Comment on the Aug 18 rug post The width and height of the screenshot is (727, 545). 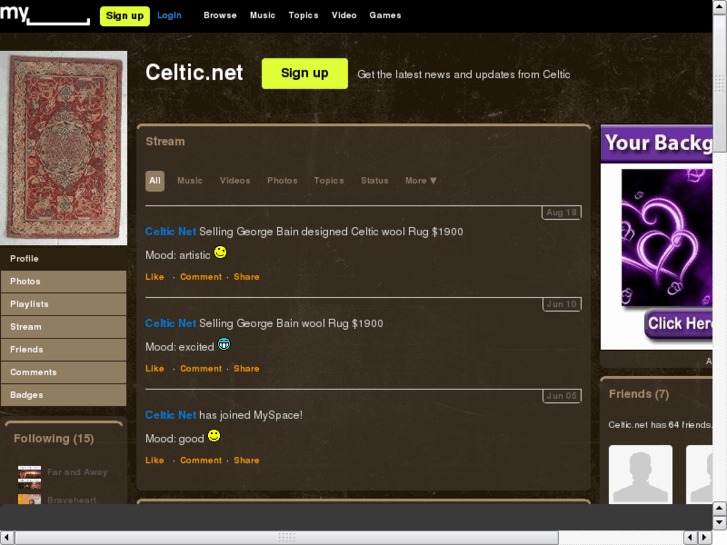(201, 277)
